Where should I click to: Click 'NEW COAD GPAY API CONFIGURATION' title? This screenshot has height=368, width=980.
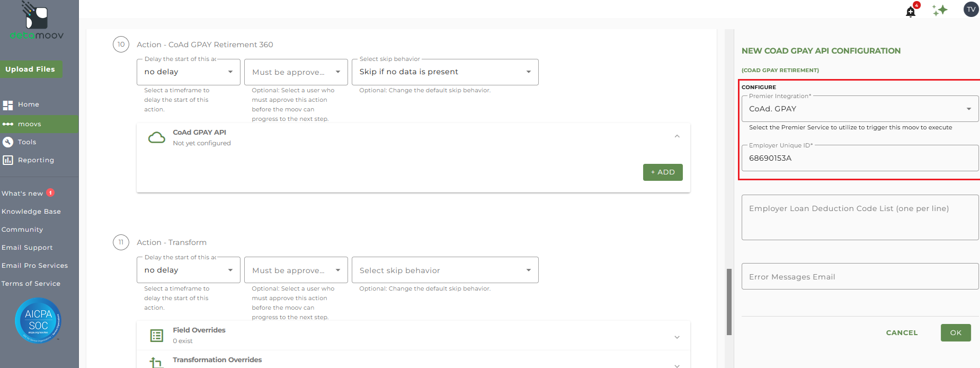point(821,51)
